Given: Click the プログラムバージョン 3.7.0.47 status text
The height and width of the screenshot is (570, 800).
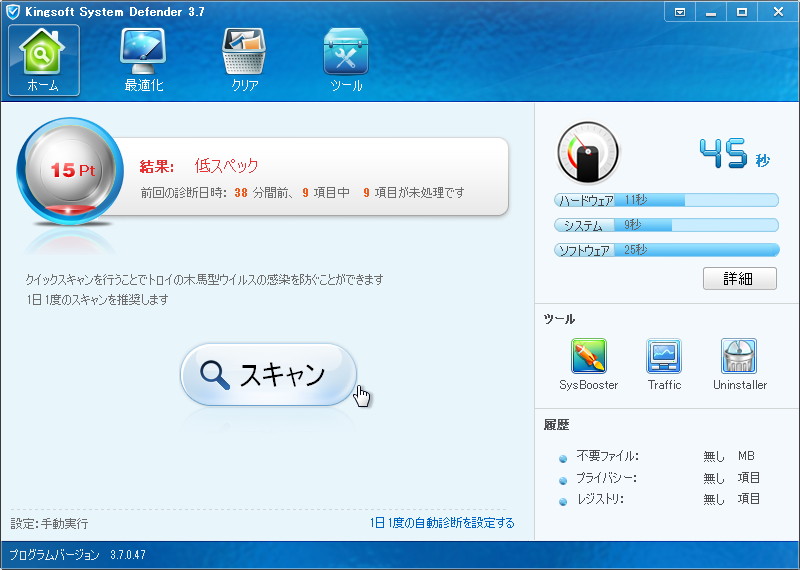Looking at the screenshot, I should tap(78, 555).
